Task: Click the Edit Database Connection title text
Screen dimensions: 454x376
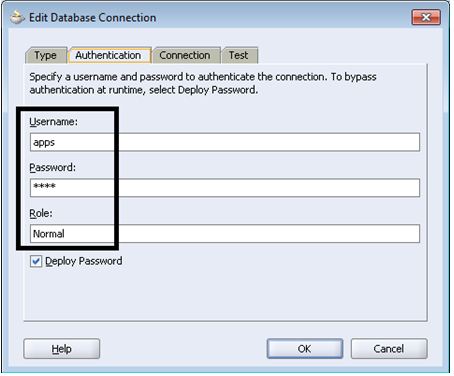Action: [x=93, y=17]
